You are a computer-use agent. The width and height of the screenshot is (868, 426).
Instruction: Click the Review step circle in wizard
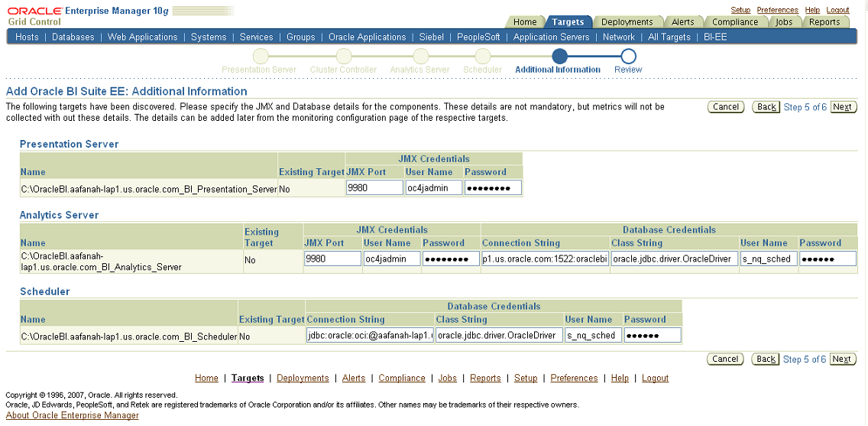pyautogui.click(x=628, y=57)
